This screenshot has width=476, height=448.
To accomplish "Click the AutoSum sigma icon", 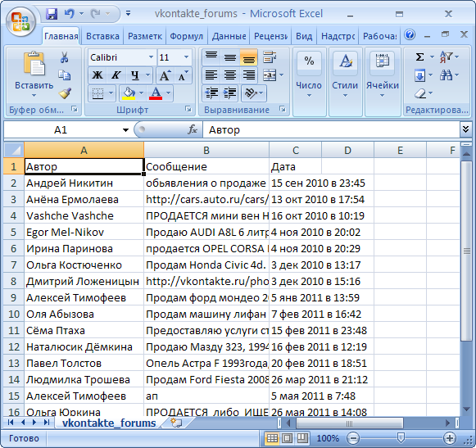I will click(419, 57).
